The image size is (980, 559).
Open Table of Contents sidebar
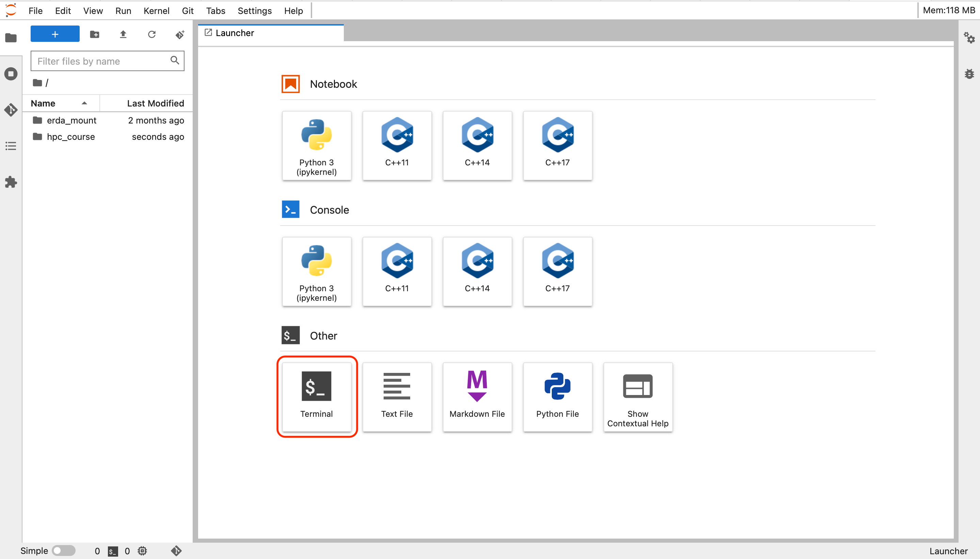click(11, 146)
